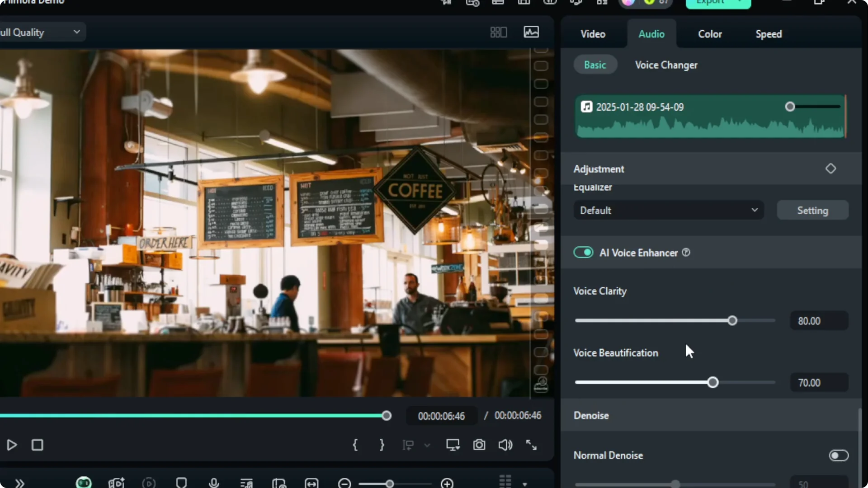The image size is (868, 488).
Task: Open the Voice Changer tab
Action: pos(666,65)
